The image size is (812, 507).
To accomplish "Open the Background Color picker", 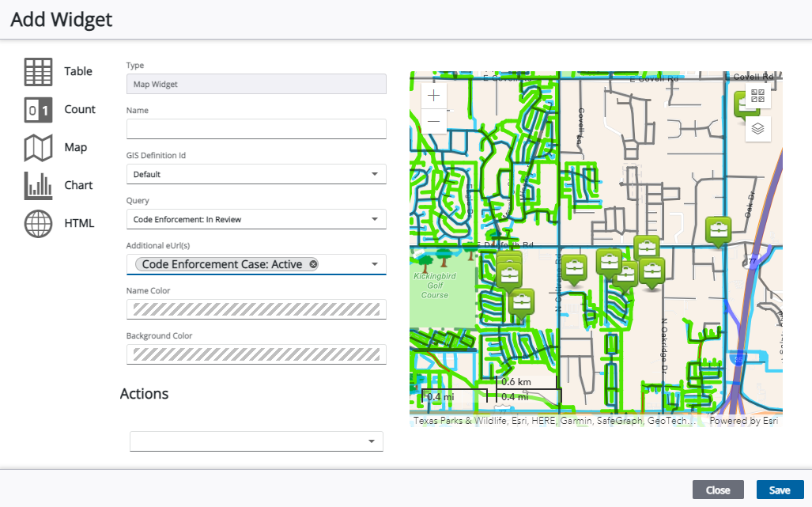I will 256,355.
